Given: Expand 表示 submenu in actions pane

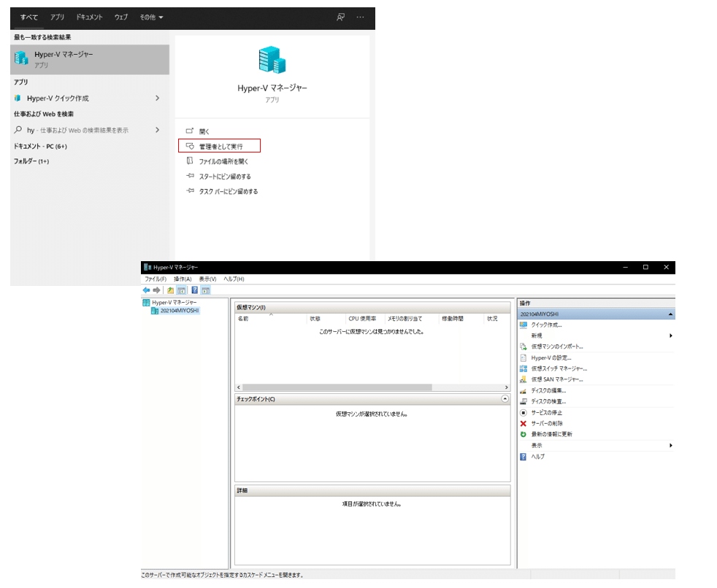Looking at the screenshot, I should point(671,446).
